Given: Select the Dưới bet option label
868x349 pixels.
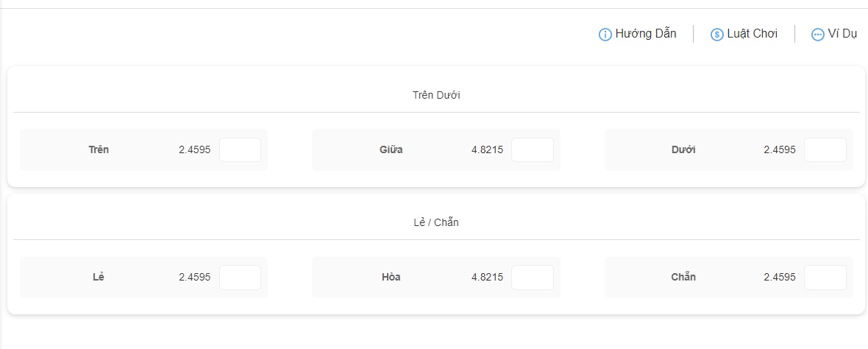Looking at the screenshot, I should 683,149.
